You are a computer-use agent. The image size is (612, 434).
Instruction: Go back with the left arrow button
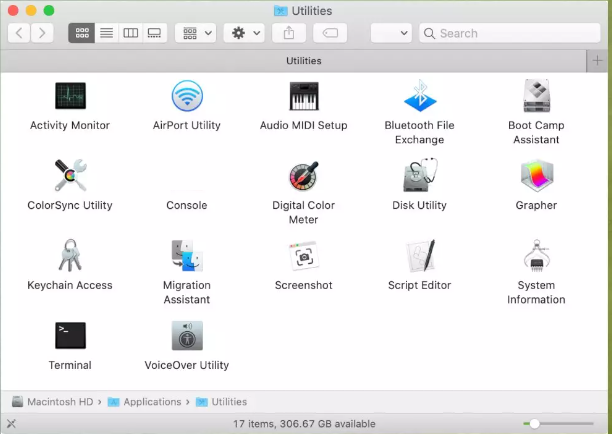pos(19,33)
